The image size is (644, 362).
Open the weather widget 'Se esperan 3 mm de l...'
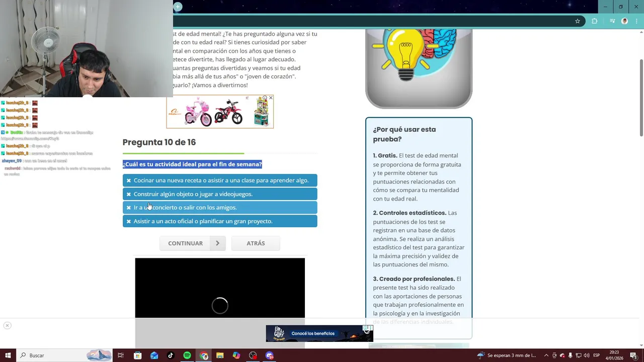pyautogui.click(x=507, y=355)
